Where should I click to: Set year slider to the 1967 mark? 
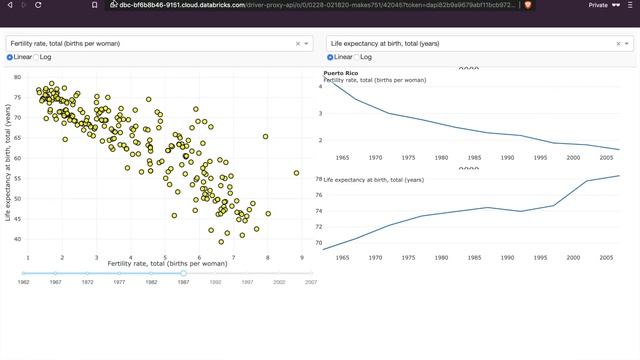[55, 273]
